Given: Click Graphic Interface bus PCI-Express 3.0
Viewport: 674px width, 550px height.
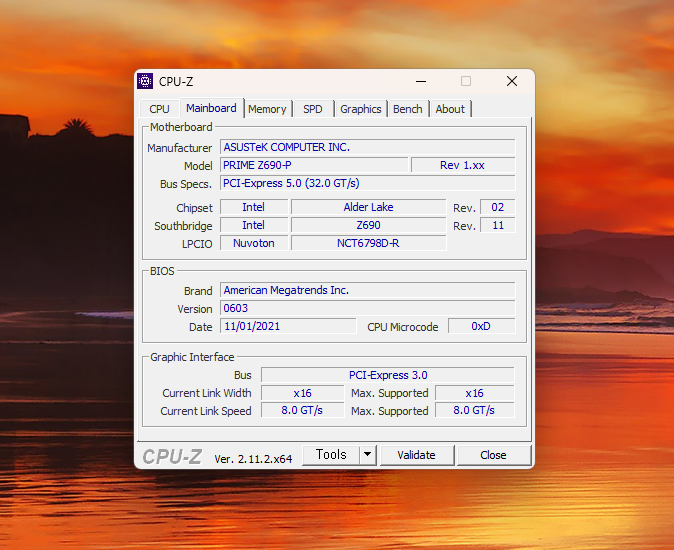Looking at the screenshot, I should pos(388,375).
